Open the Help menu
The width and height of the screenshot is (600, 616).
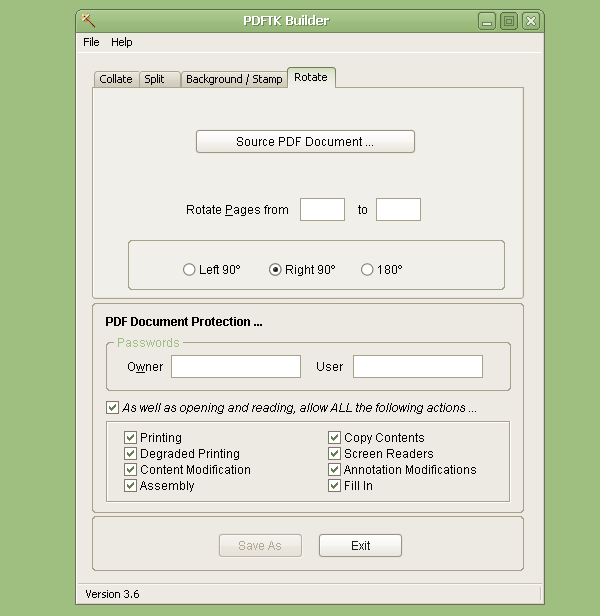(121, 42)
